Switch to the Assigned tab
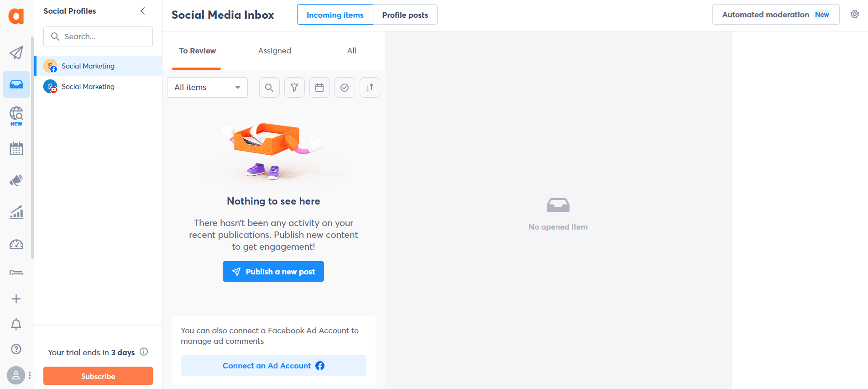The width and height of the screenshot is (868, 389). pos(274,51)
